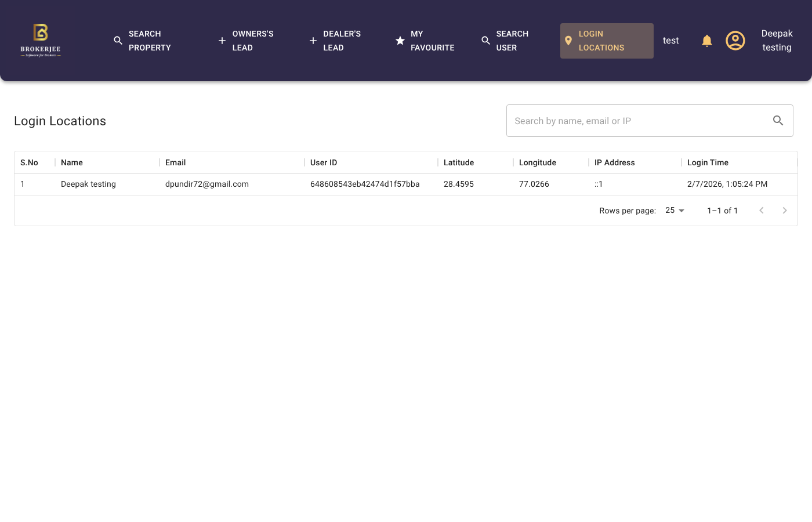Click the test link in header
Image resolution: width=812 pixels, height=522 pixels.
670,41
